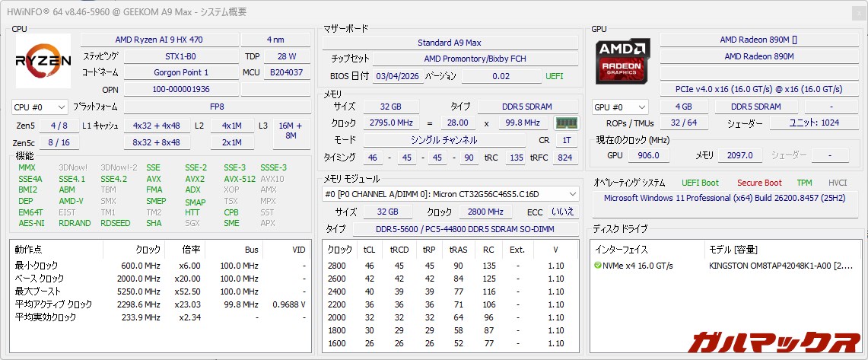Viewport: 868px width, 360px height.
Task: Click the モデル [容量] column header
Action: click(x=782, y=250)
